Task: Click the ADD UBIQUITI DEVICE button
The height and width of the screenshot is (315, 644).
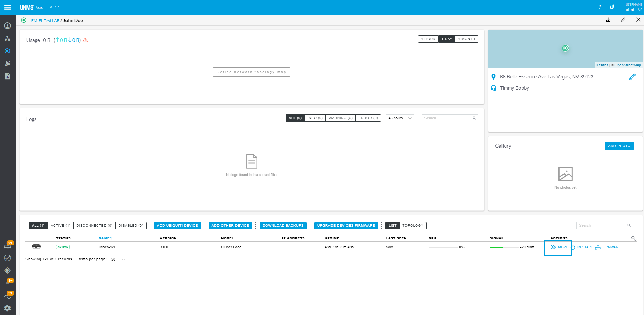Action: pyautogui.click(x=177, y=226)
